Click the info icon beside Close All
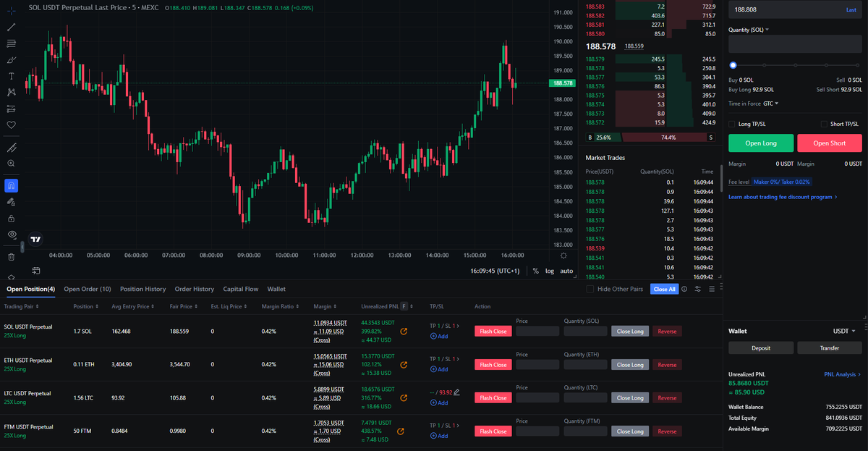Image resolution: width=868 pixels, height=451 pixels. pos(684,289)
